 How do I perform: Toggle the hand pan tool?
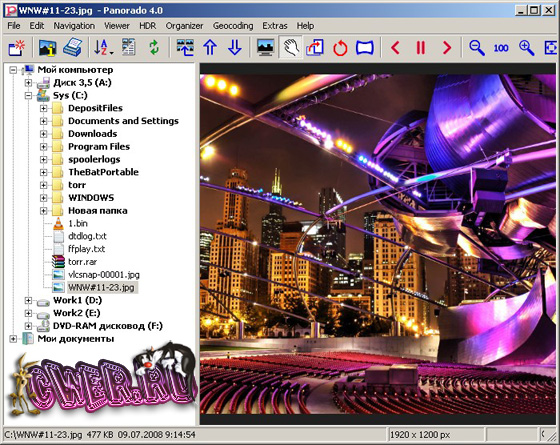[x=291, y=47]
